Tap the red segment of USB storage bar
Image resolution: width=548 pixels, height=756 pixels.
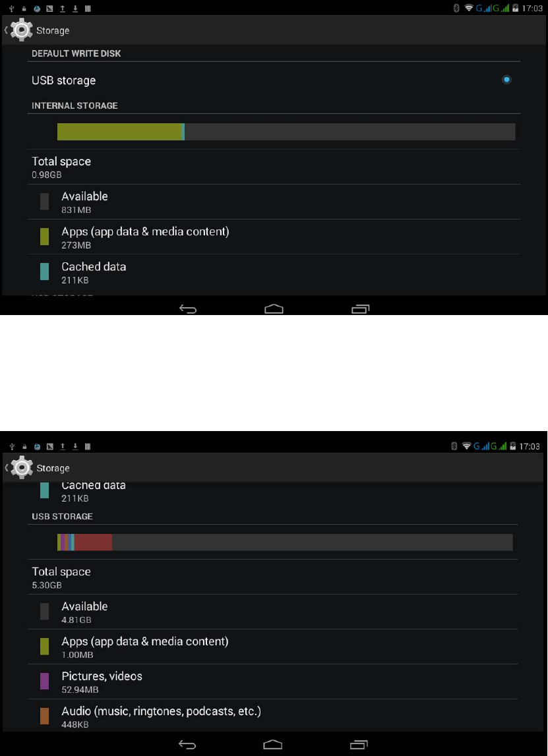coord(93,542)
